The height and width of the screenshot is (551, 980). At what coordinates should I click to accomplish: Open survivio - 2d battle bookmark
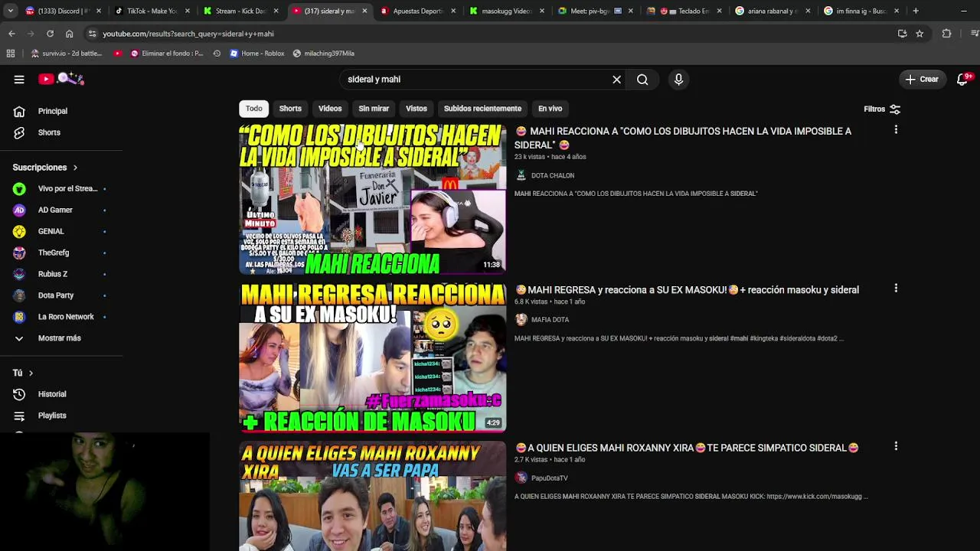tap(66, 54)
